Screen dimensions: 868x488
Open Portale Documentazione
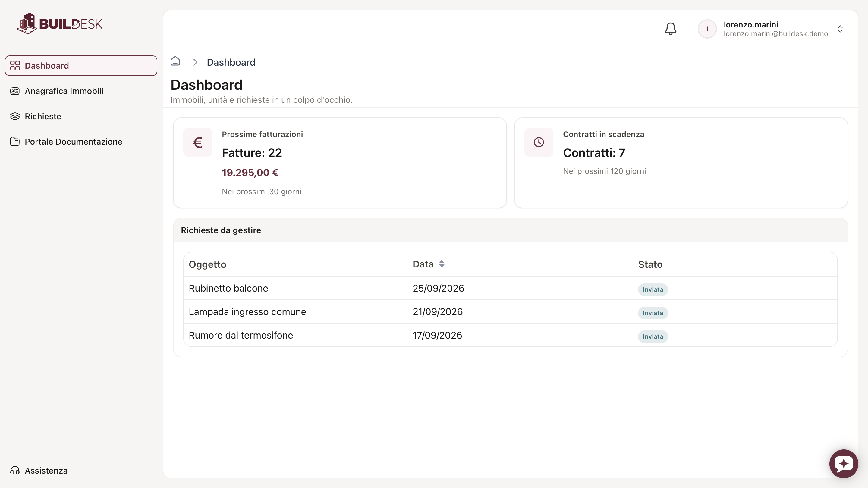coord(81,142)
